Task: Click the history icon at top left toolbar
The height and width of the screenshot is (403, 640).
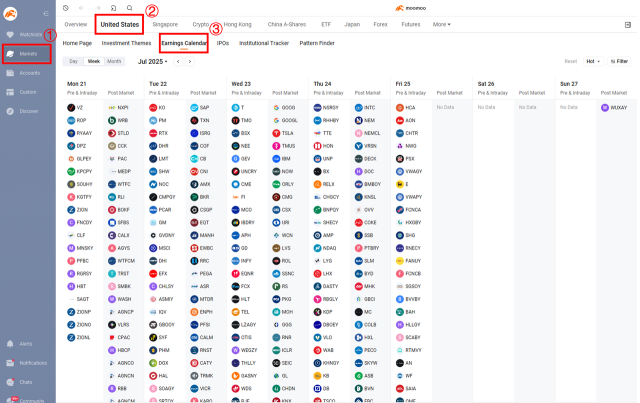Action: coord(66,8)
